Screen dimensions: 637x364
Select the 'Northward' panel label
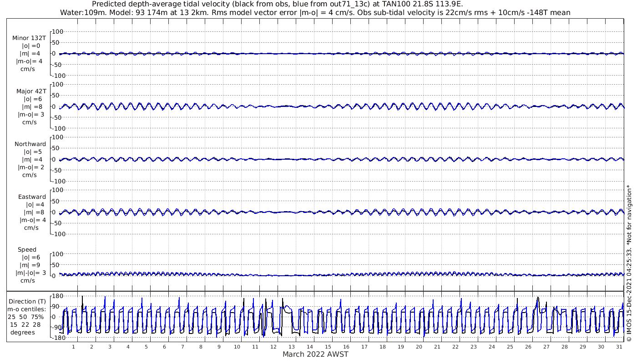coord(30,144)
